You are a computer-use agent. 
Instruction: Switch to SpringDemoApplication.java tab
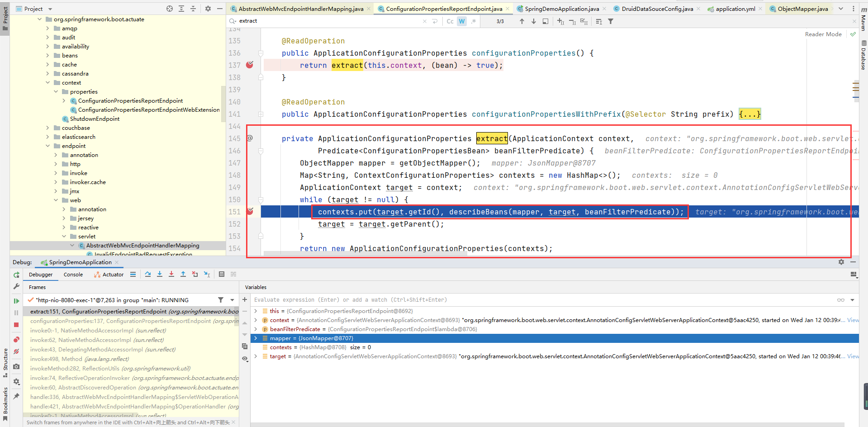click(x=561, y=9)
